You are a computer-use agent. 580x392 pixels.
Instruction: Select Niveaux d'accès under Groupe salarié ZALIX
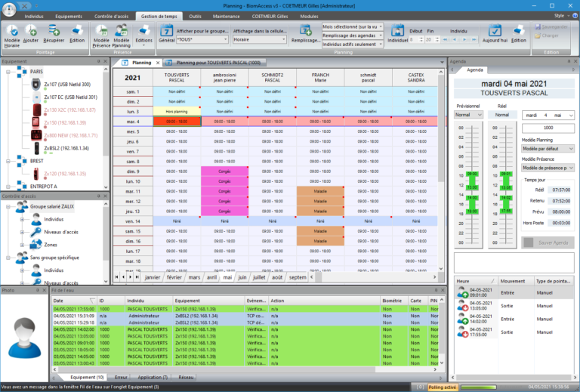click(61, 232)
